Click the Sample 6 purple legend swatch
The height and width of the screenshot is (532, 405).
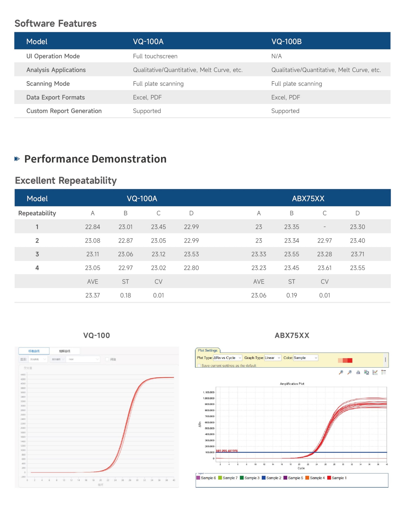click(198, 478)
